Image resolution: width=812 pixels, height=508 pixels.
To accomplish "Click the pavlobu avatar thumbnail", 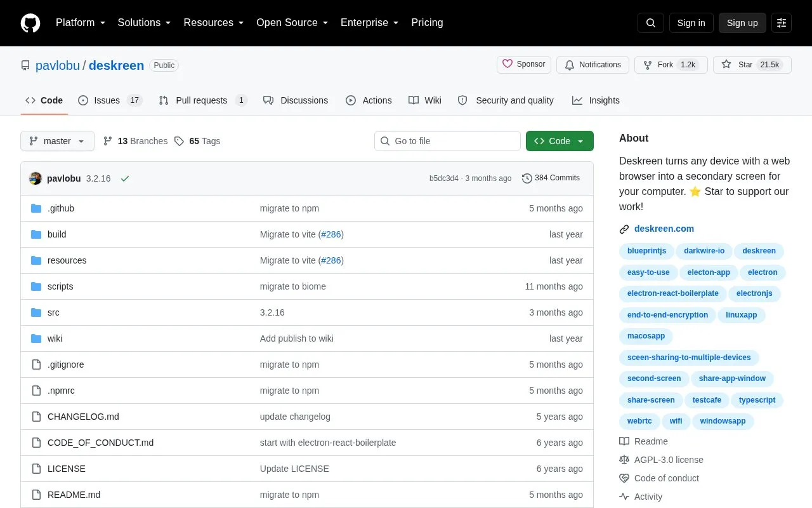I will point(36,178).
